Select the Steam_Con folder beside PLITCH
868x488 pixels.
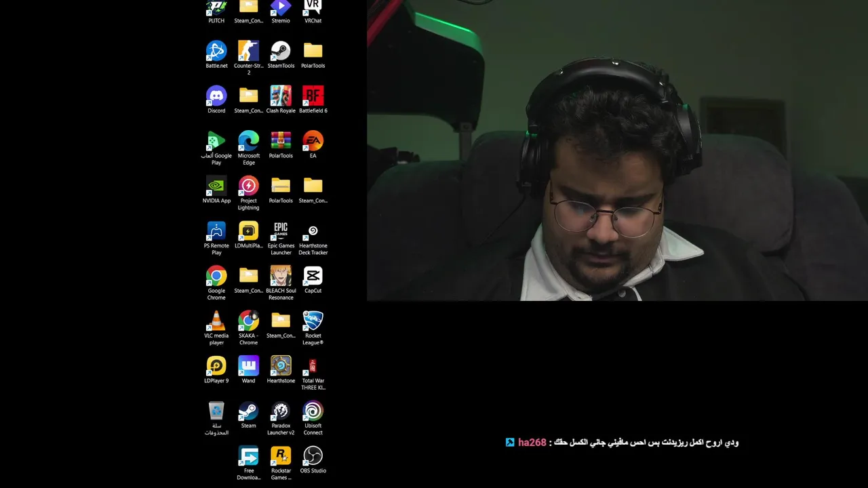point(248,12)
